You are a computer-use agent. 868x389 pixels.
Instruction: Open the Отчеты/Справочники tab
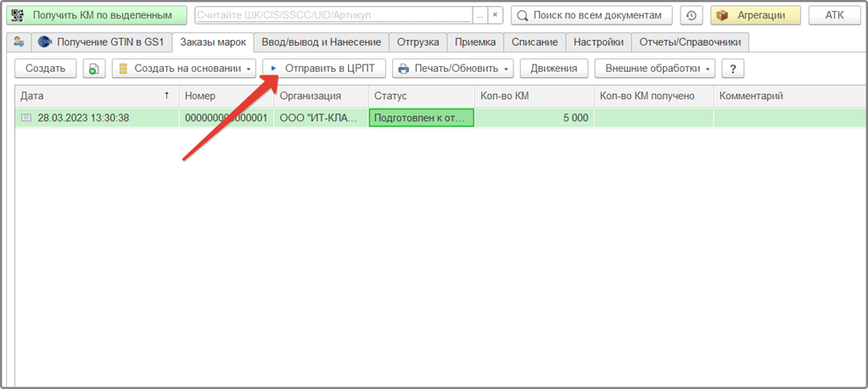(x=691, y=42)
